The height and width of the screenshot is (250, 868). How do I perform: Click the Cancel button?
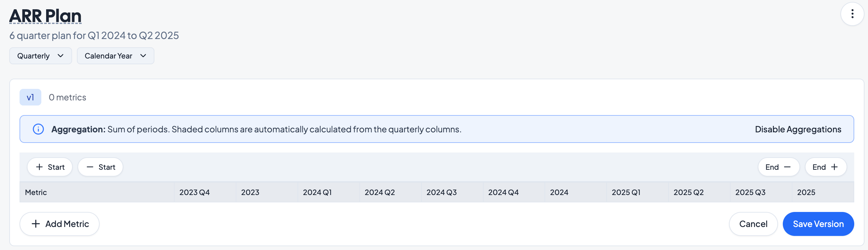click(x=753, y=224)
